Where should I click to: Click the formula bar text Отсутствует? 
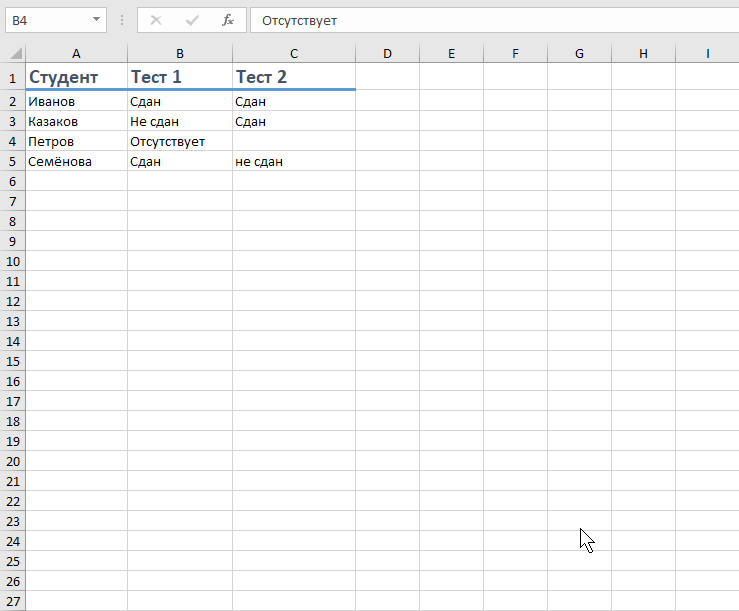pyautogui.click(x=300, y=20)
